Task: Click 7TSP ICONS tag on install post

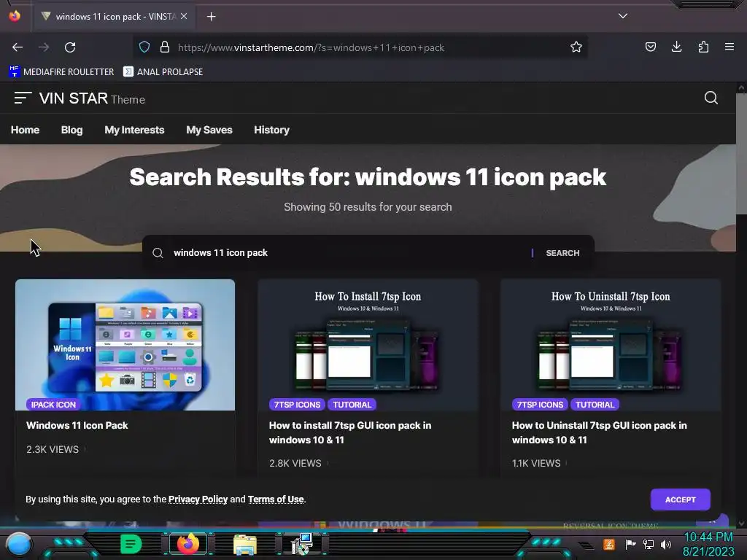Action: click(x=297, y=405)
